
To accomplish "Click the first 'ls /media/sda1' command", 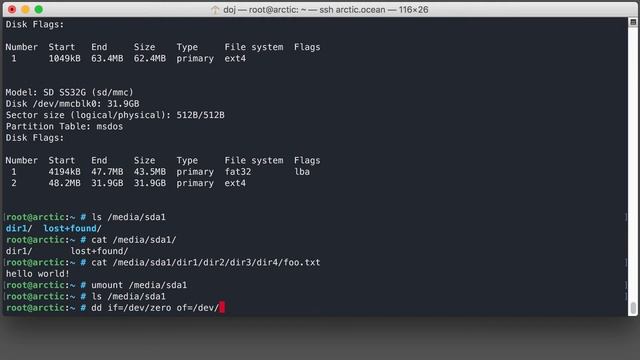I will 129,217.
